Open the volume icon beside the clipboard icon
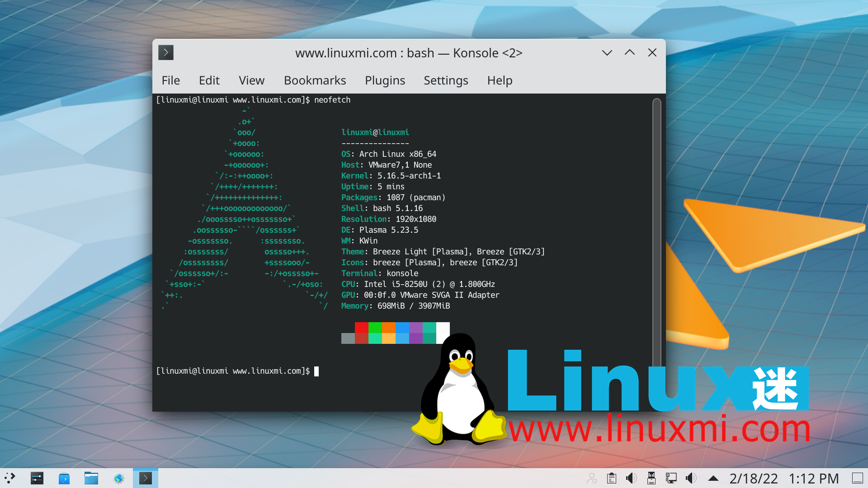Viewport: 868px width, 488px height. (632, 478)
